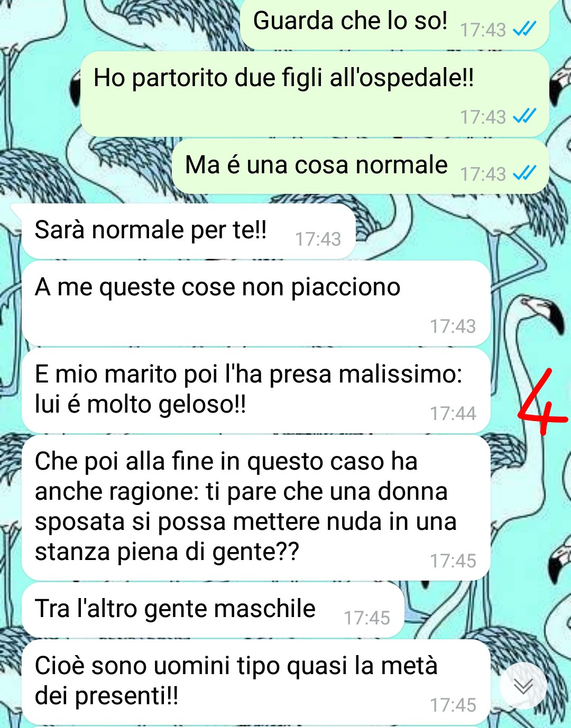571x728 pixels.
Task: Click the blue double check on 'Ho partorito due figli' message
Action: [525, 116]
